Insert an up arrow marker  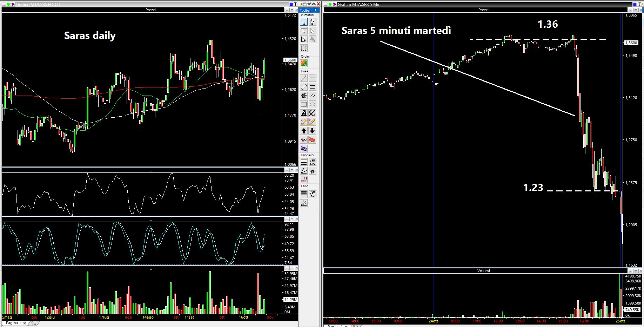pyautogui.click(x=304, y=131)
